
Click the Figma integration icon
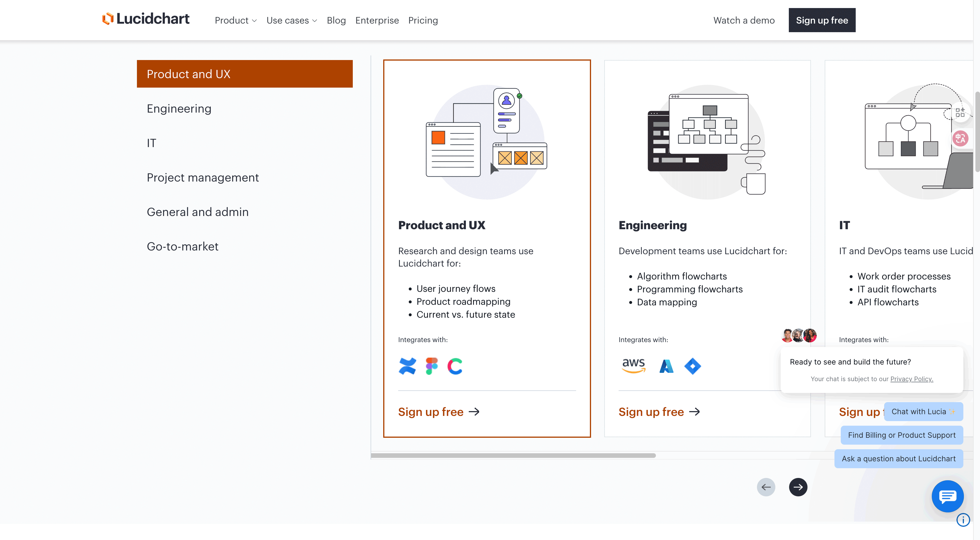[x=431, y=366]
